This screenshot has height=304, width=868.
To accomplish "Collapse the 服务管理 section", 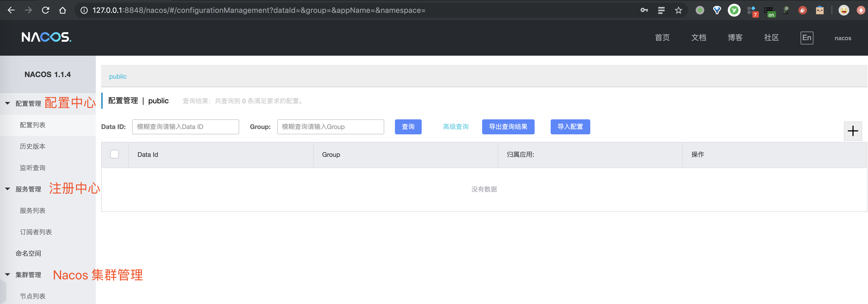I will point(7,189).
